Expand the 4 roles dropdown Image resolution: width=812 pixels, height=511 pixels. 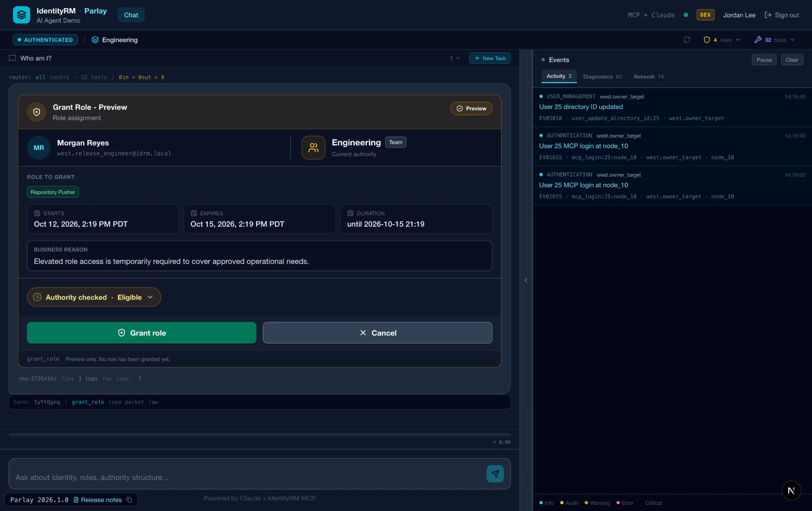click(x=722, y=40)
